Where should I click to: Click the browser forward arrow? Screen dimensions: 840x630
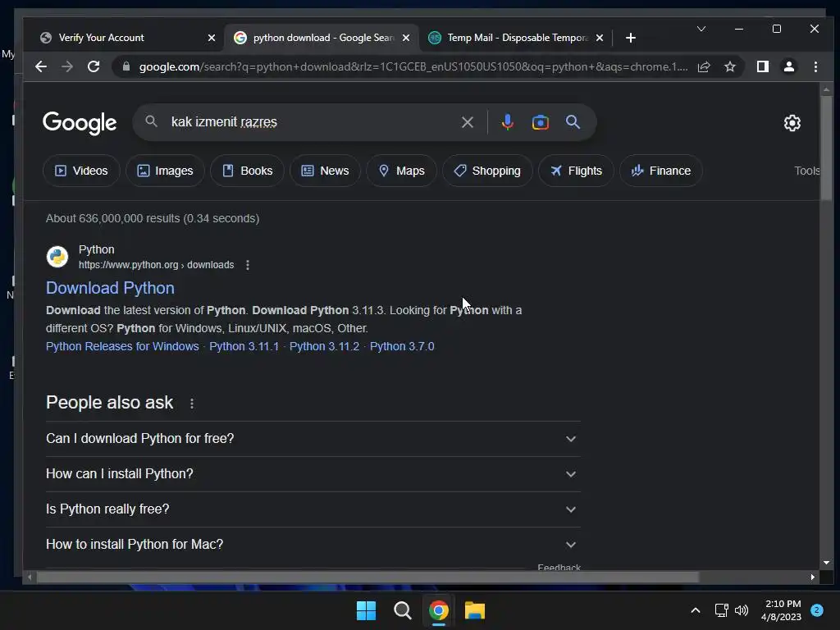click(67, 66)
